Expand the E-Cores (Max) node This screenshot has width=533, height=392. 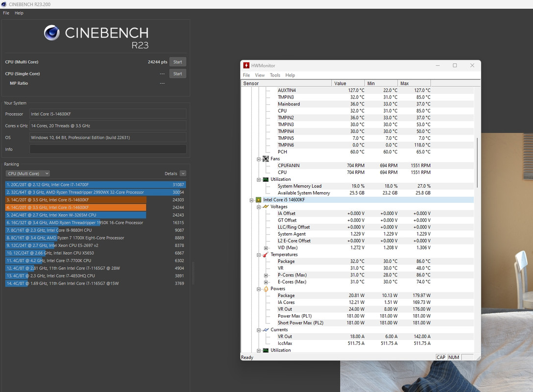[x=266, y=282]
